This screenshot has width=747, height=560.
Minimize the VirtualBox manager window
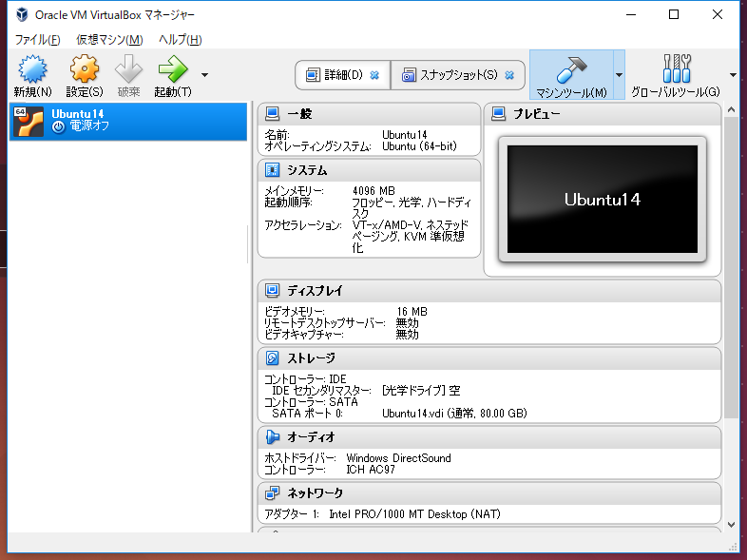click(631, 15)
